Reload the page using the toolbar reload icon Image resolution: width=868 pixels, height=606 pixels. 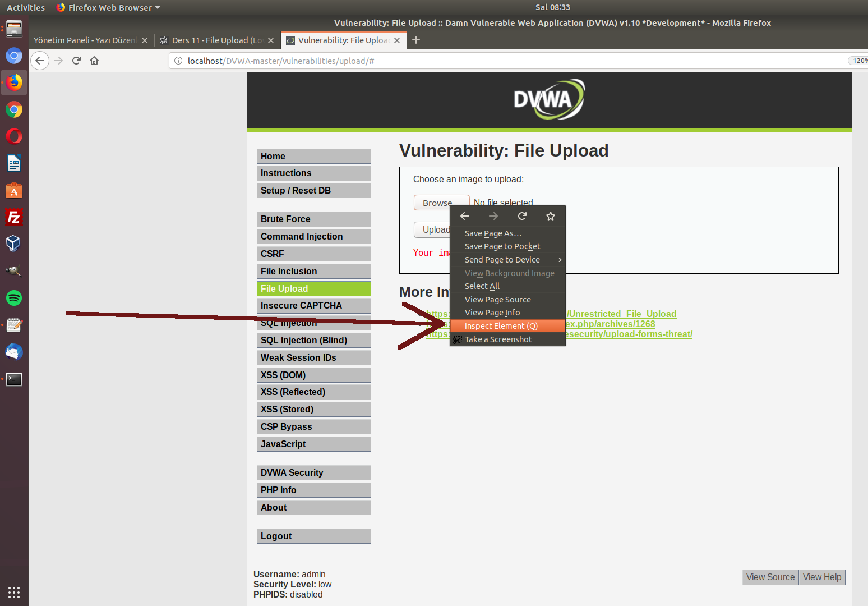76,61
